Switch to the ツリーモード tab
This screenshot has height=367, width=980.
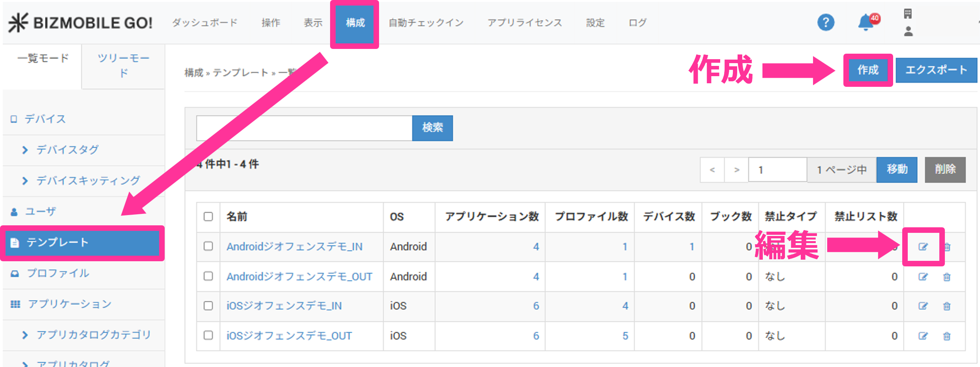click(123, 66)
